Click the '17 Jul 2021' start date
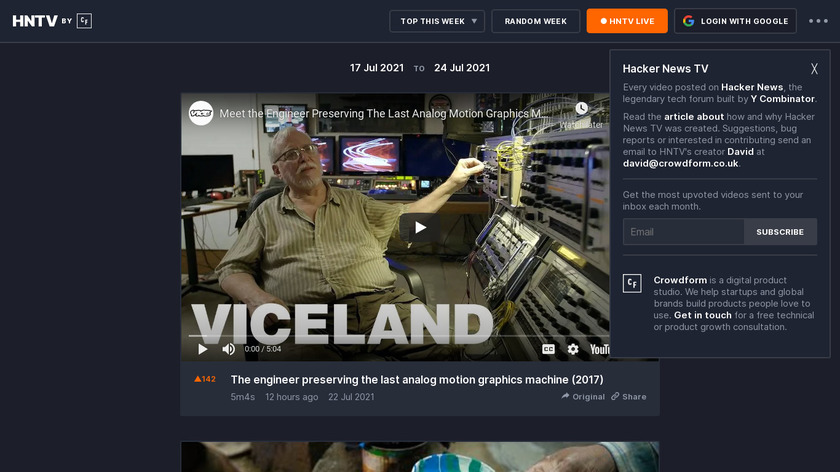840x472 pixels. coord(377,68)
